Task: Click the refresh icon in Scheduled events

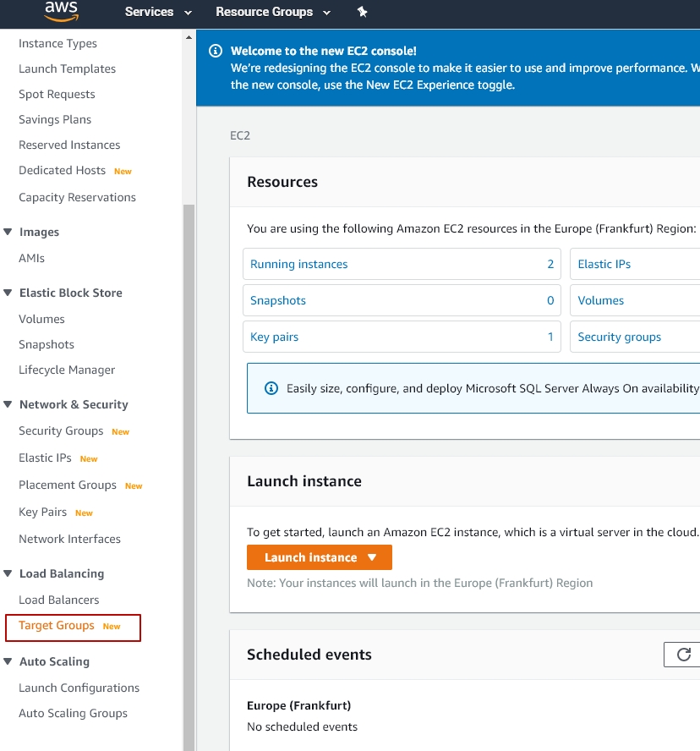Action: (684, 654)
